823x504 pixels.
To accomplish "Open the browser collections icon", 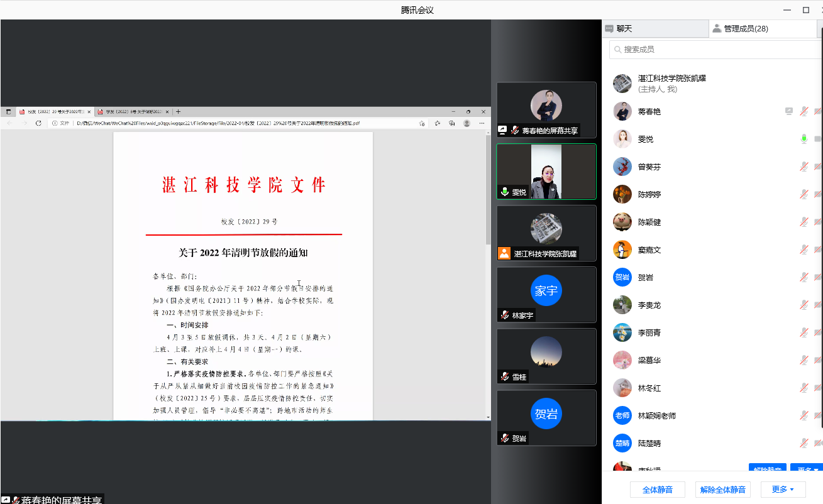I will [452, 123].
